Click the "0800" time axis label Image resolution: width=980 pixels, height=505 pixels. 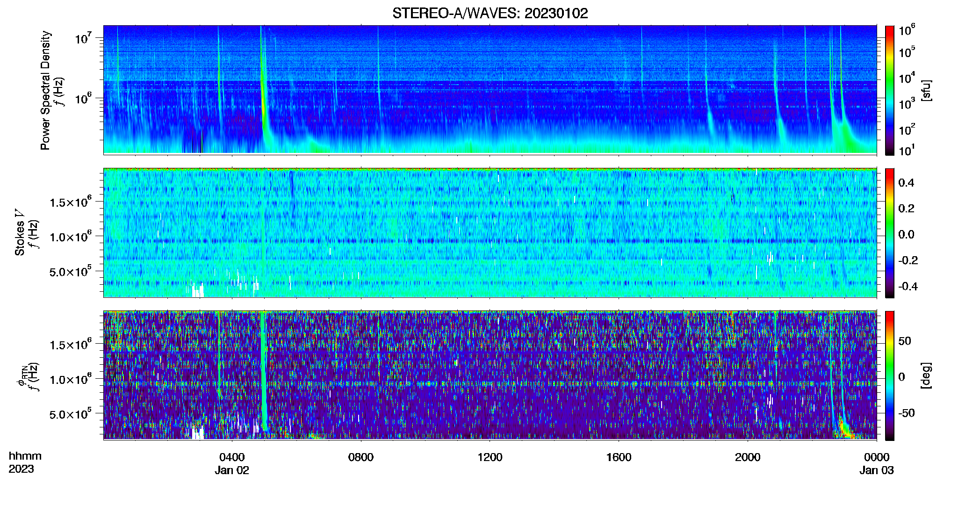tap(361, 457)
